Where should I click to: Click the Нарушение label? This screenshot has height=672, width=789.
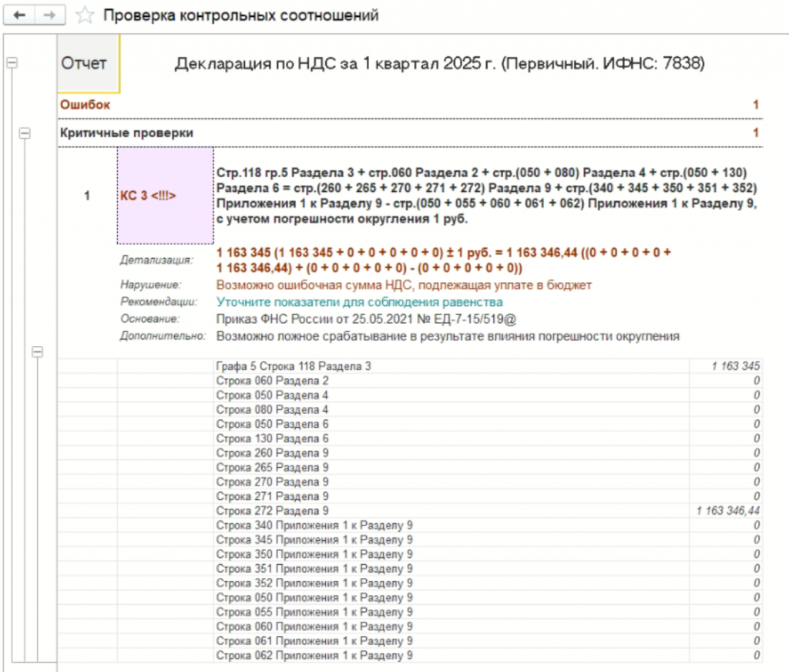click(151, 285)
